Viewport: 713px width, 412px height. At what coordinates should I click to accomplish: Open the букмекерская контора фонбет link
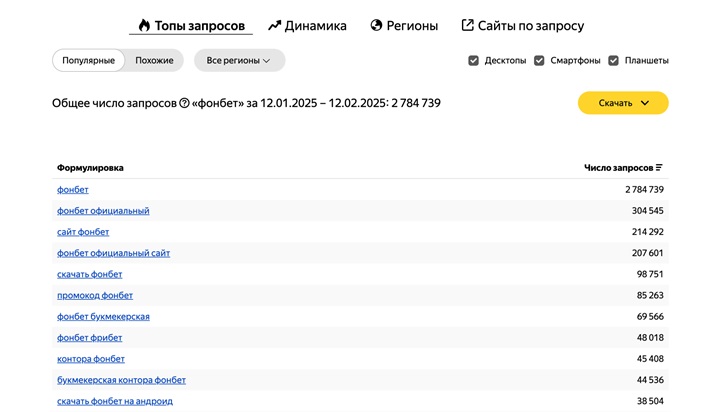[121, 380]
